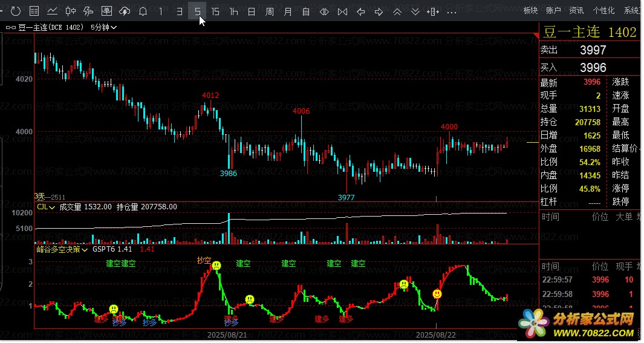Open the more options ellipsis icon
The image size is (644, 343).
pos(451,12)
